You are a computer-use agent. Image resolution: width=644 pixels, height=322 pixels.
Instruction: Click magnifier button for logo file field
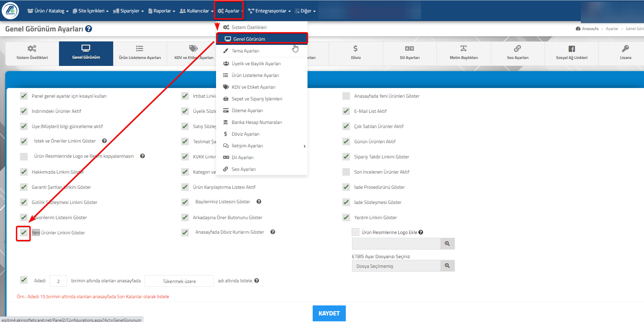click(x=447, y=244)
